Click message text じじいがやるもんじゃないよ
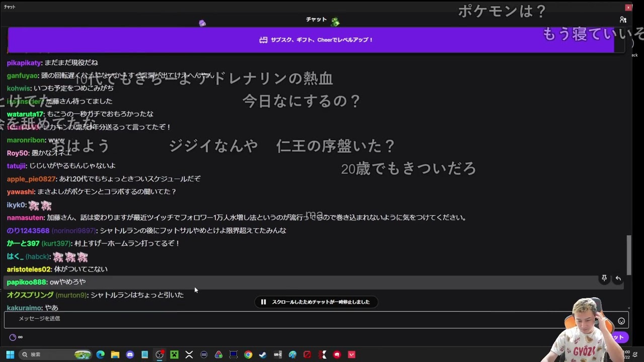Screen dimensions: 644x362 click(x=72, y=165)
